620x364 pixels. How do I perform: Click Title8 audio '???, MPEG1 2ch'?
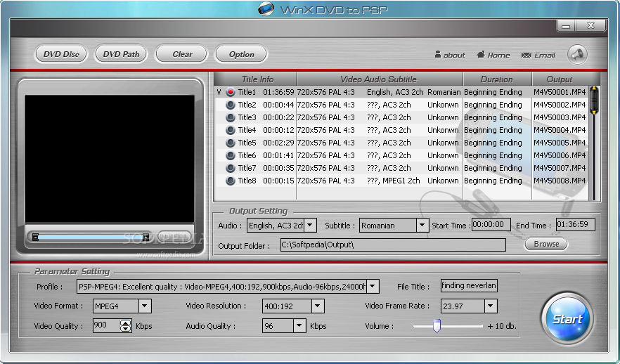point(394,181)
